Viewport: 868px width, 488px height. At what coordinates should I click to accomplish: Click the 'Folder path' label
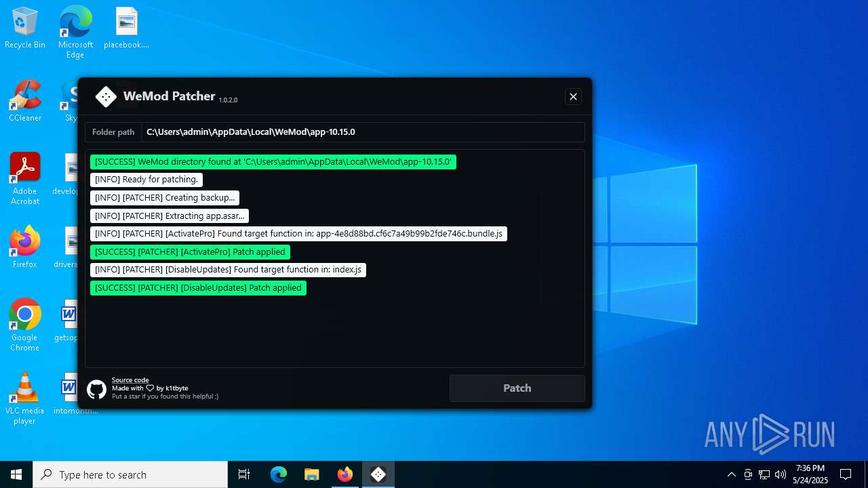(x=113, y=132)
